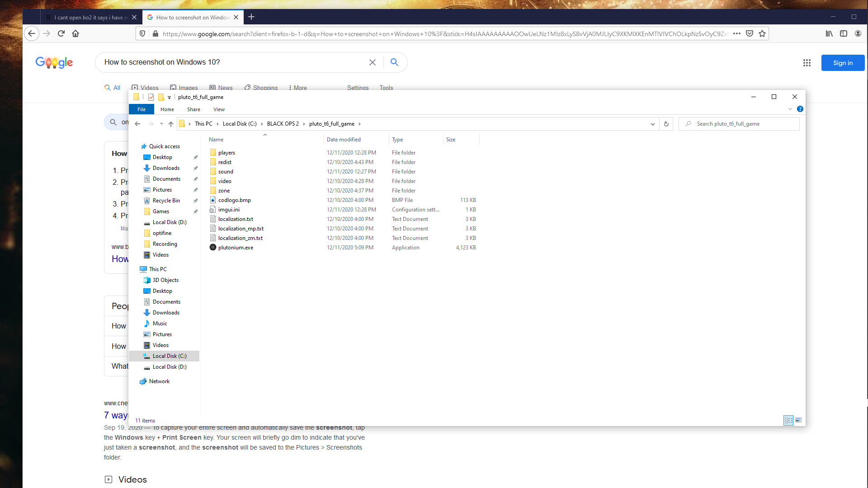The height and width of the screenshot is (488, 868).
Task: Open Games folder in Quick access
Action: [x=156, y=211]
